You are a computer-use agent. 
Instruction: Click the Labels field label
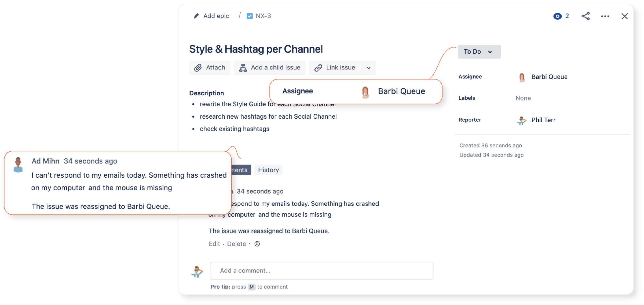point(467,98)
